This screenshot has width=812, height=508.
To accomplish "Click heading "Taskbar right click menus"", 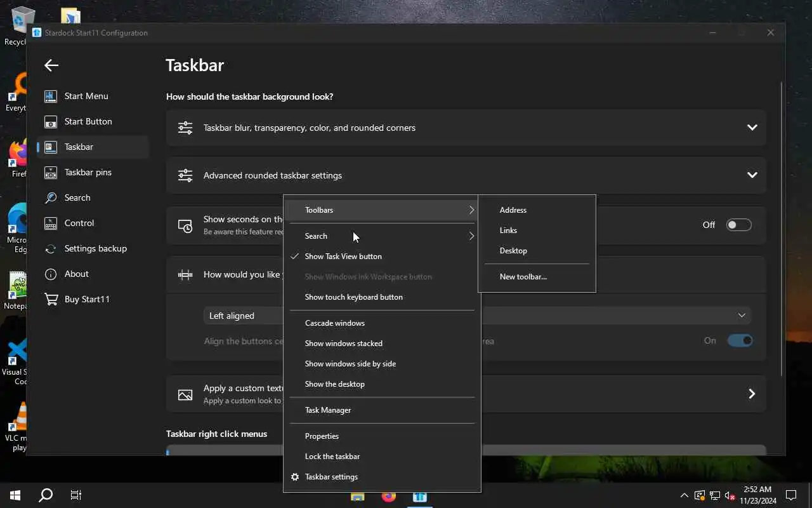I will point(216,434).
